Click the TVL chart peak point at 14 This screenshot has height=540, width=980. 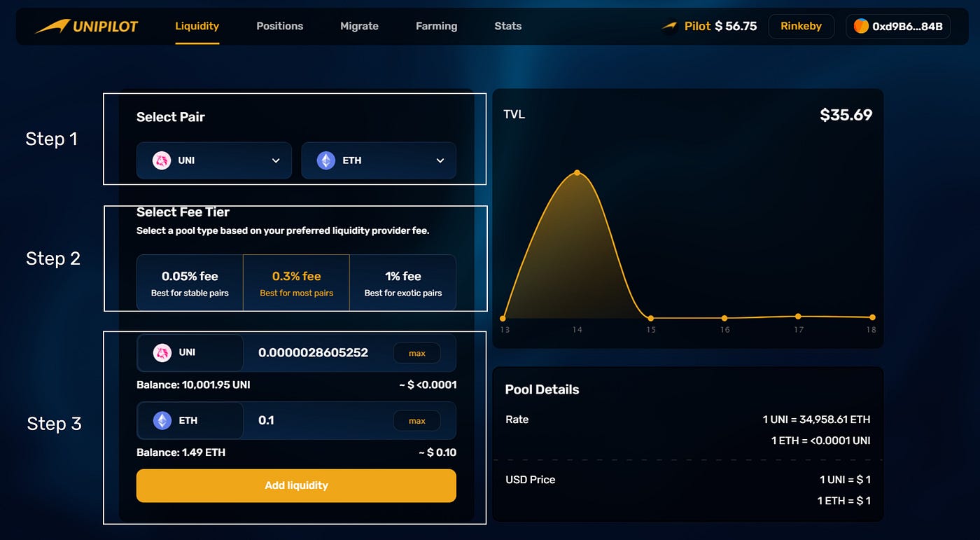click(577, 172)
